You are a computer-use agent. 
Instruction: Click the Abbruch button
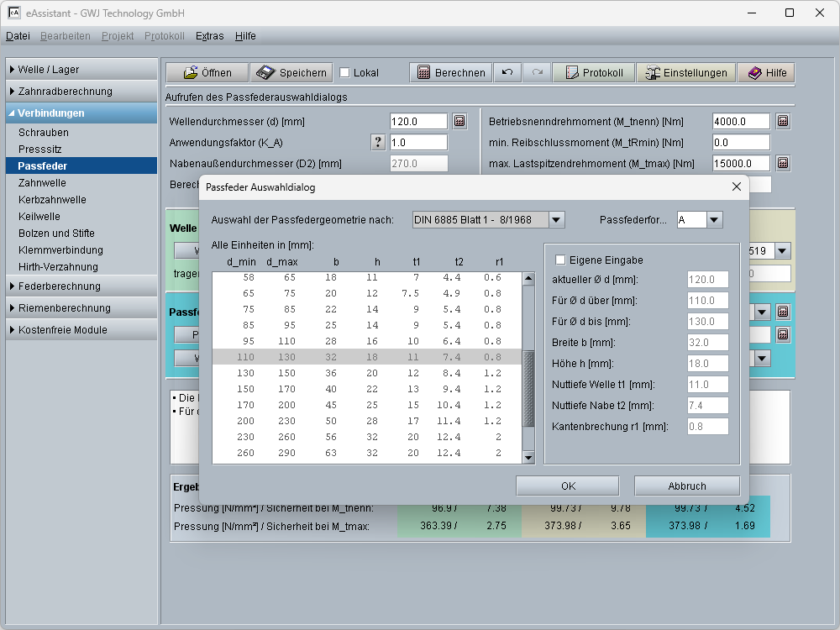[686, 486]
